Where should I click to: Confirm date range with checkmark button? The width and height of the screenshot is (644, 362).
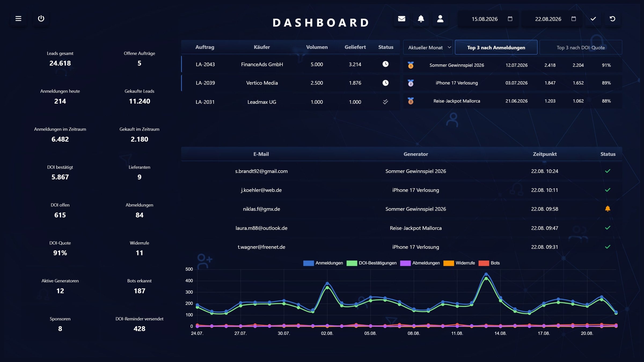[x=593, y=19]
